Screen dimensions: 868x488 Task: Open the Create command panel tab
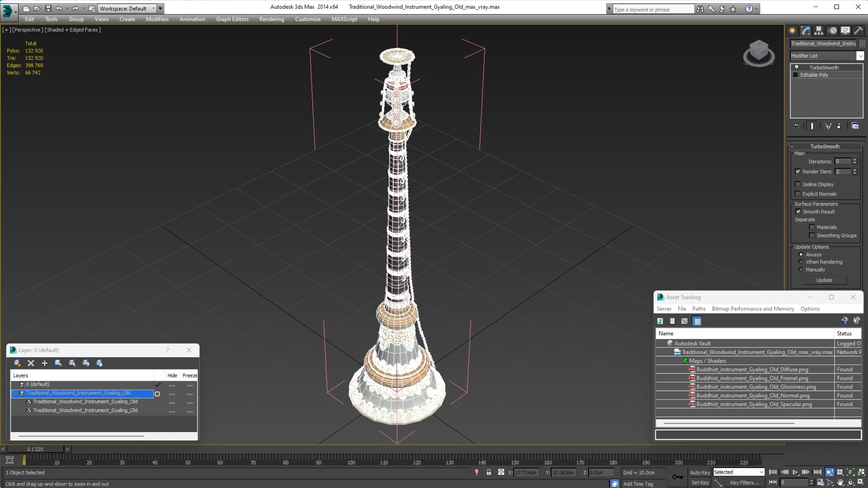tap(792, 31)
